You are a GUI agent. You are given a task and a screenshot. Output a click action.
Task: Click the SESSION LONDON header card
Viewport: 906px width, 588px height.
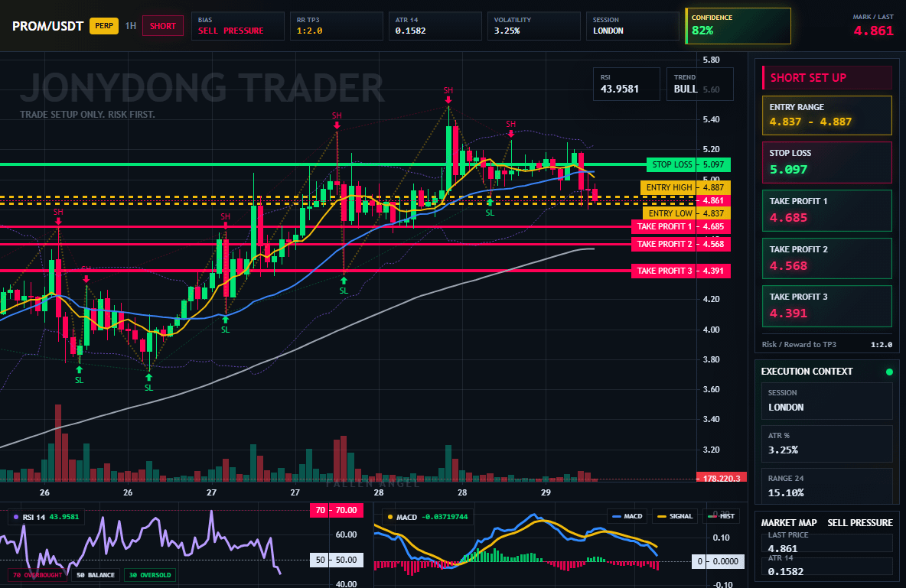[633, 26]
